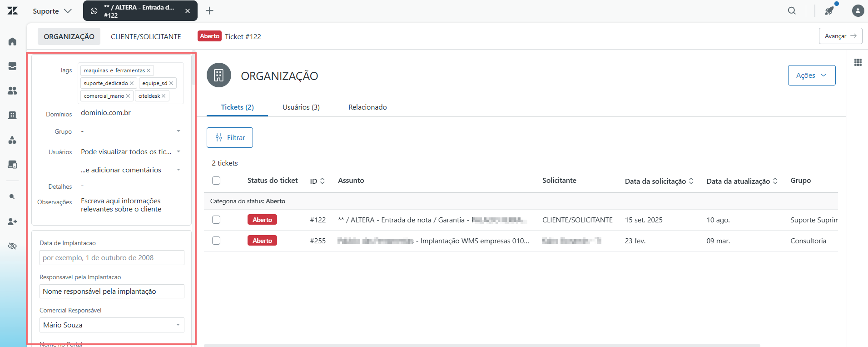The width and height of the screenshot is (868, 347).
Task: Click the rocket notifications icon
Action: pyautogui.click(x=830, y=10)
